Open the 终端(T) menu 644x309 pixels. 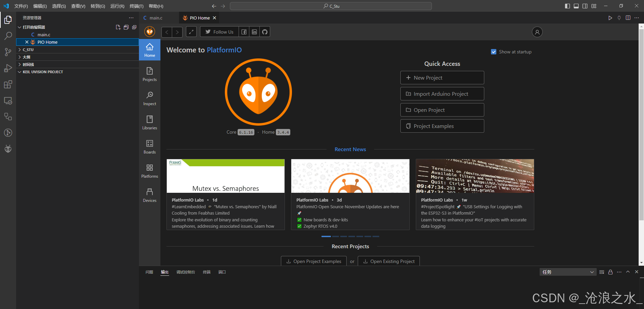(136, 6)
